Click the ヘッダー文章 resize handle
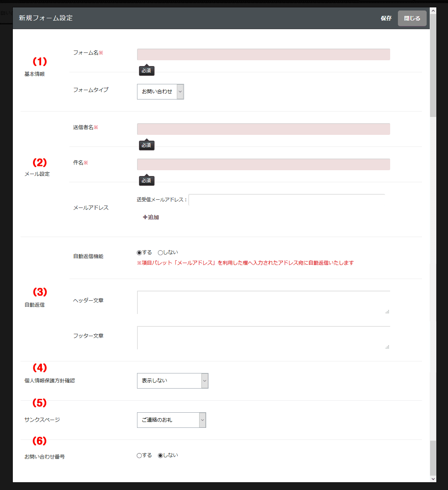 (387, 312)
